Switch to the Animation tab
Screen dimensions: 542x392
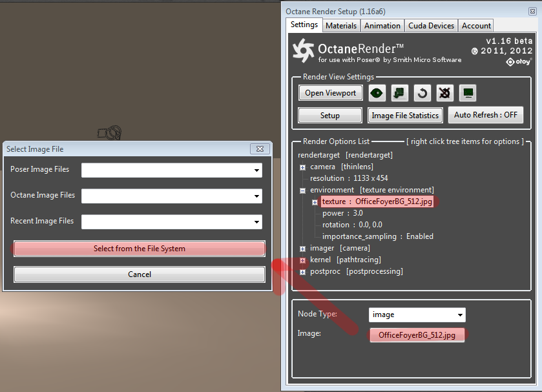(x=382, y=26)
